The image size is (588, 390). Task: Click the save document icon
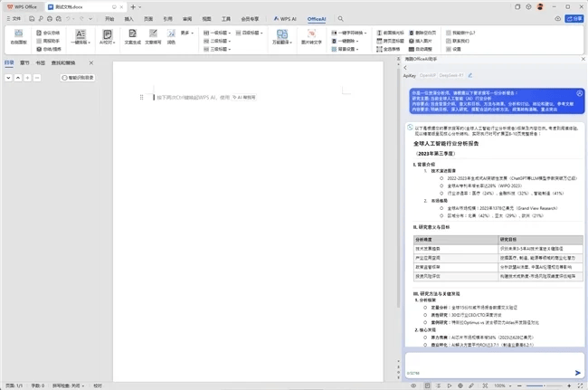pyautogui.click(x=32, y=19)
